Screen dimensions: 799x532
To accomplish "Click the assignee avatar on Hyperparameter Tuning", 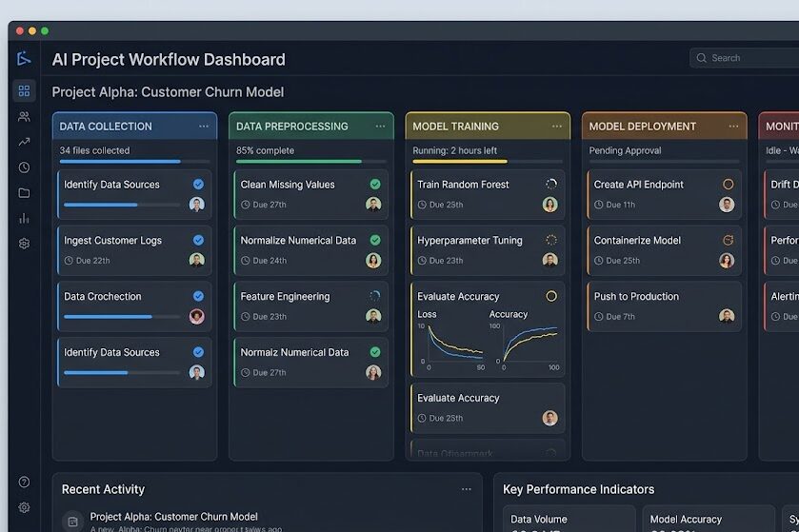I will pos(549,260).
